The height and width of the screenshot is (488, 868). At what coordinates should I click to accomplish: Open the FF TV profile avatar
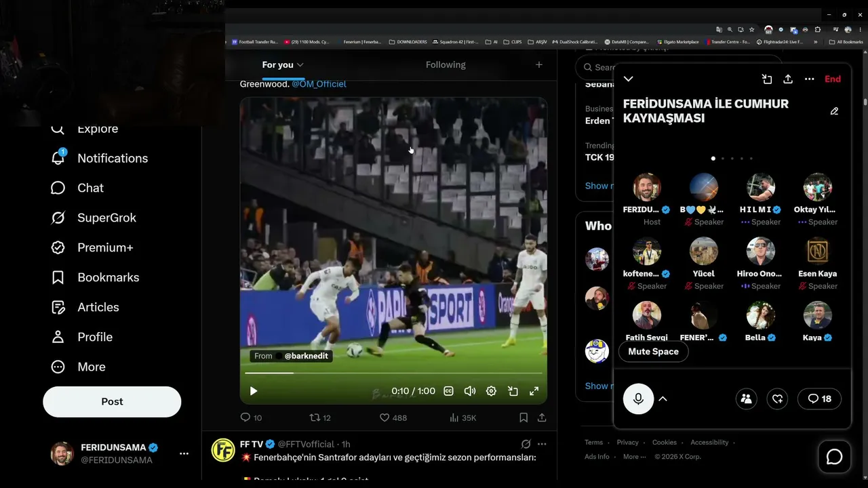point(223,450)
